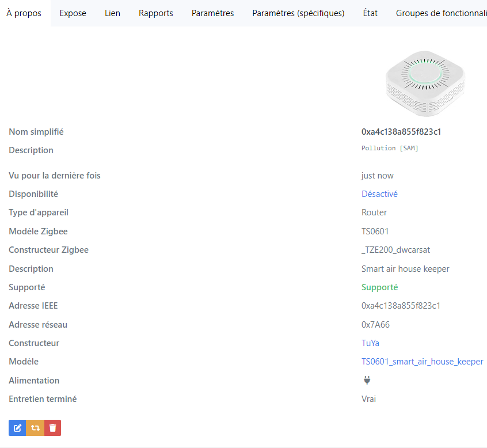The width and height of the screenshot is (487, 448).
Task: Select the À propos tab
Action: 24,13
